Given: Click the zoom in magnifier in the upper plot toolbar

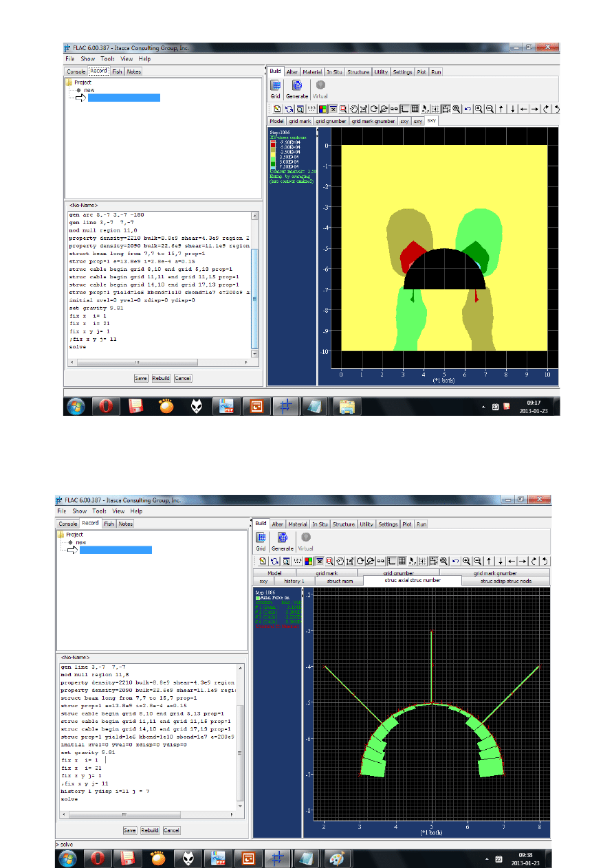Looking at the screenshot, I should tap(478, 109).
